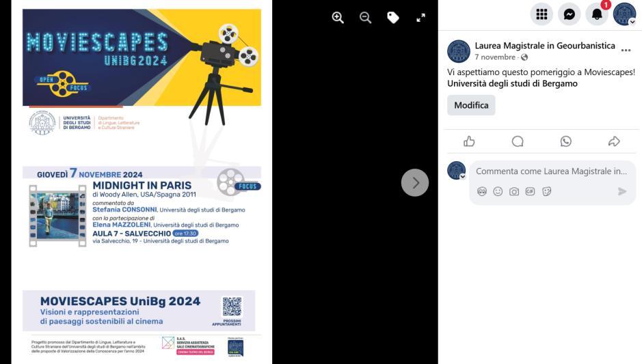
Task: Open account menu from profile avatar
Action: coord(624,14)
